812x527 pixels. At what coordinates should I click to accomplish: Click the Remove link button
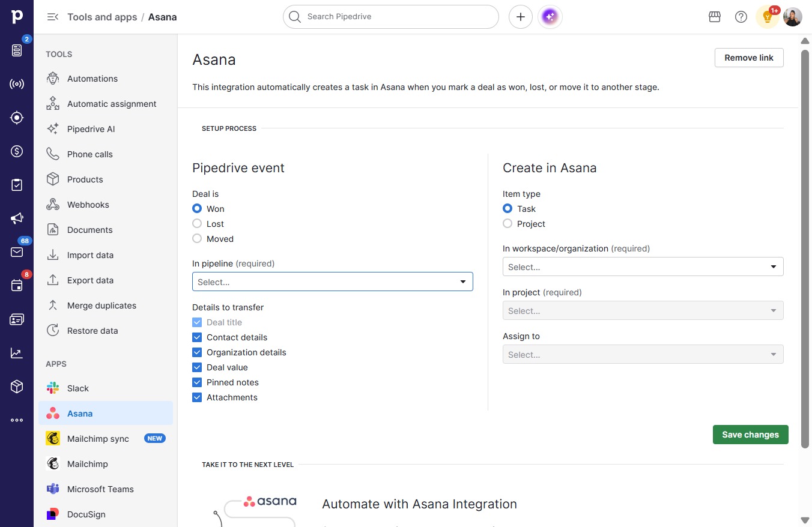pyautogui.click(x=749, y=58)
